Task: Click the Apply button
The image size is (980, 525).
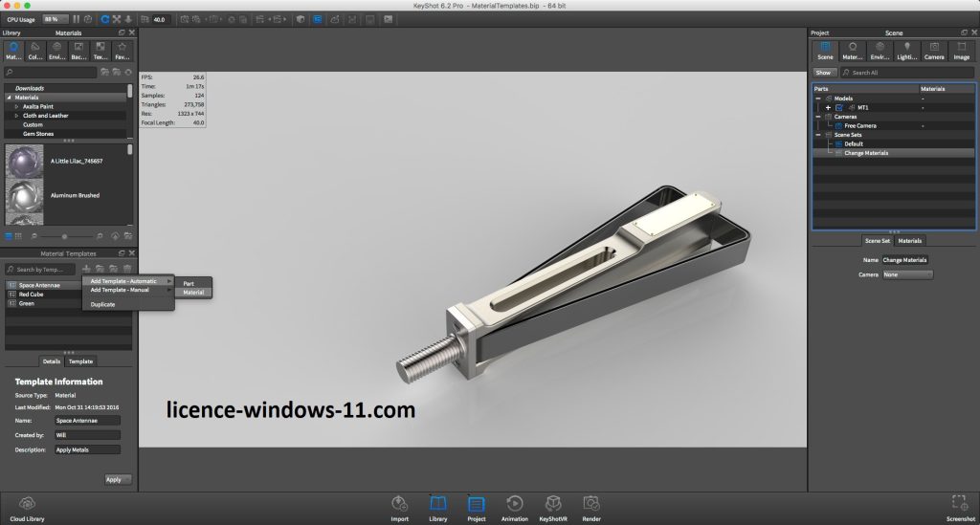Action: pyautogui.click(x=116, y=479)
